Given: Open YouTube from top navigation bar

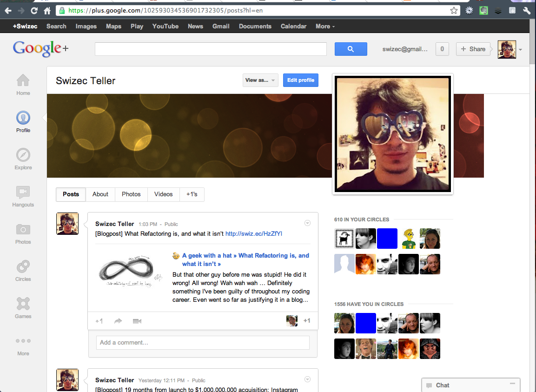Looking at the screenshot, I should click(165, 27).
